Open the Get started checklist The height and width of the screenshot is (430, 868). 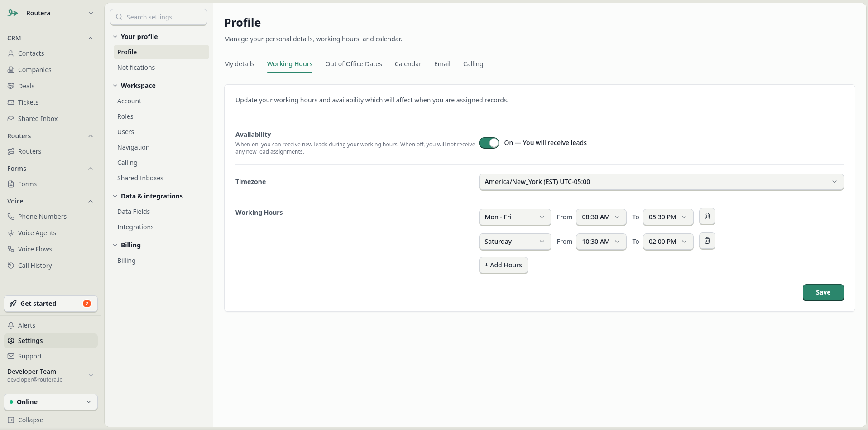pyautogui.click(x=50, y=304)
